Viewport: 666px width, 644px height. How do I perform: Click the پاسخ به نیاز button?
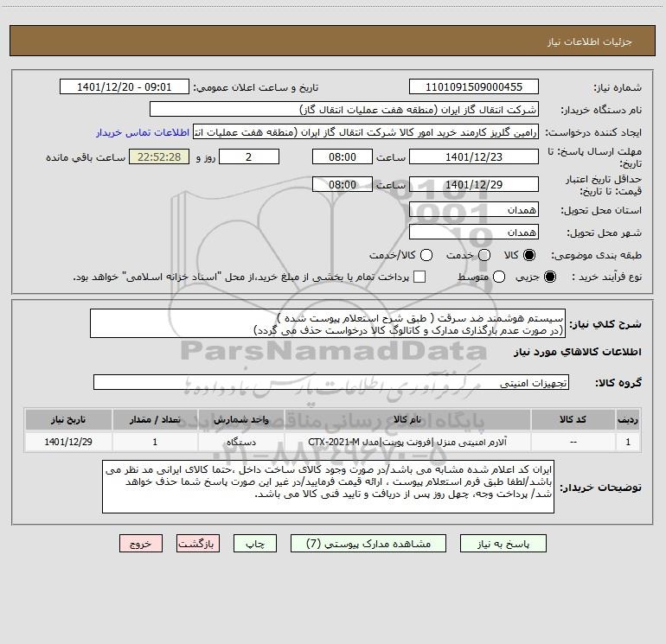503,544
